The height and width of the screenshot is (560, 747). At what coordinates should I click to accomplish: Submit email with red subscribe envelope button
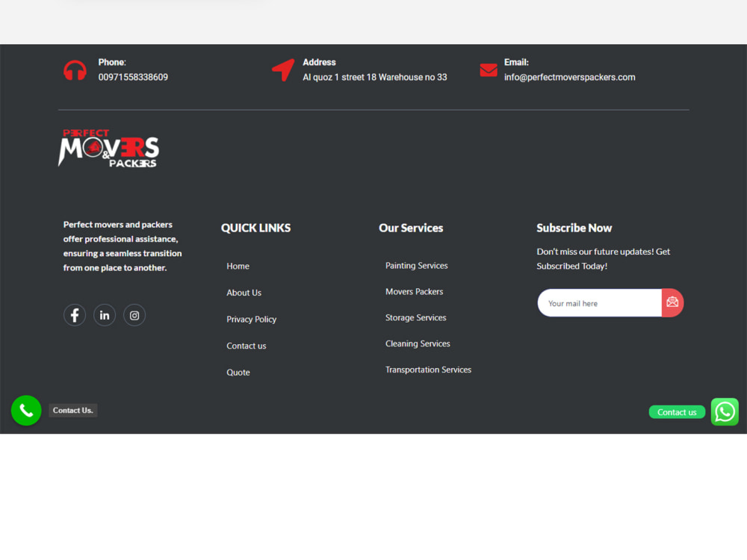click(x=672, y=303)
